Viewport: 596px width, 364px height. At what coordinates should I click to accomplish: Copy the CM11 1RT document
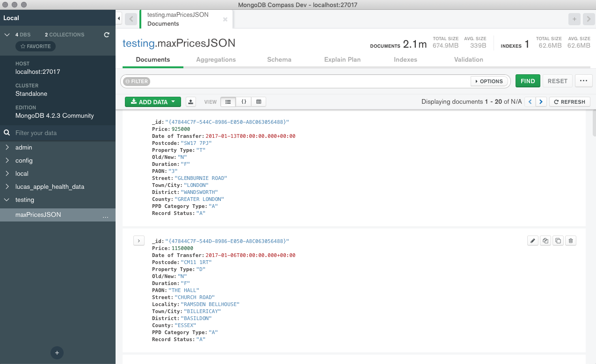(545, 241)
